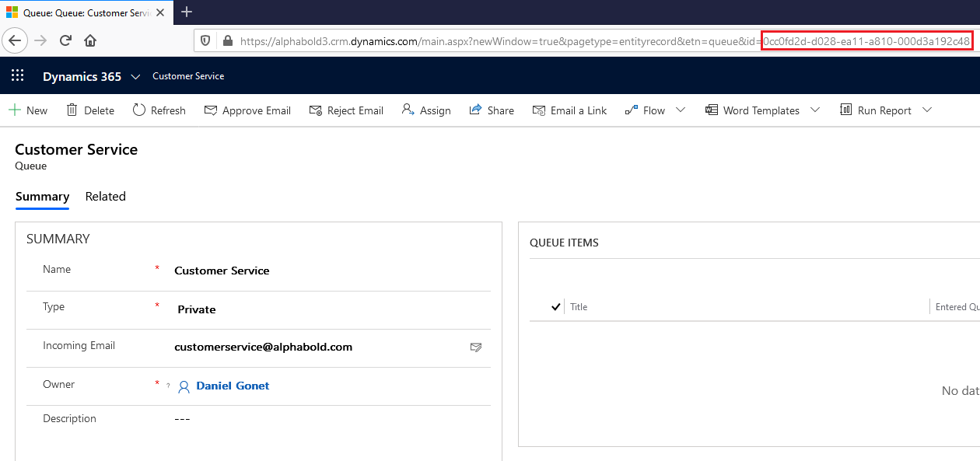Screen dimensions: 980x461
Task: Click the New record plus icon
Action: click(x=15, y=110)
